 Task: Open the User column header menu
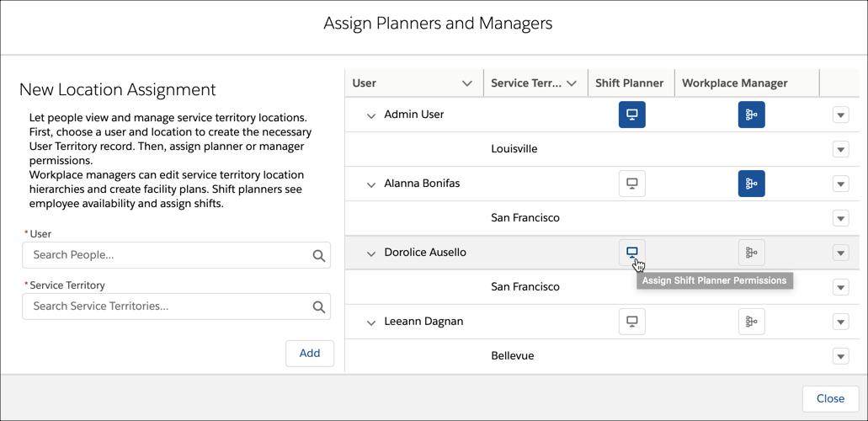(x=467, y=83)
